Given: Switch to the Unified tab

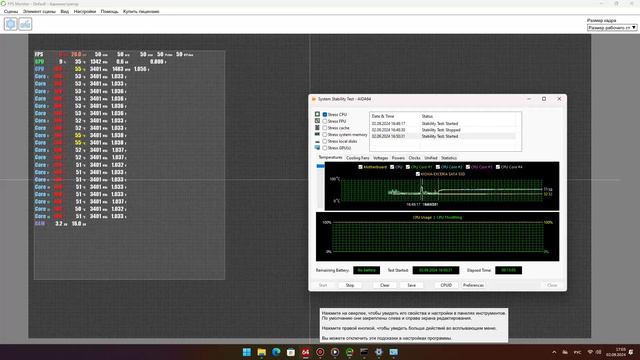Looking at the screenshot, I should coord(431,158).
